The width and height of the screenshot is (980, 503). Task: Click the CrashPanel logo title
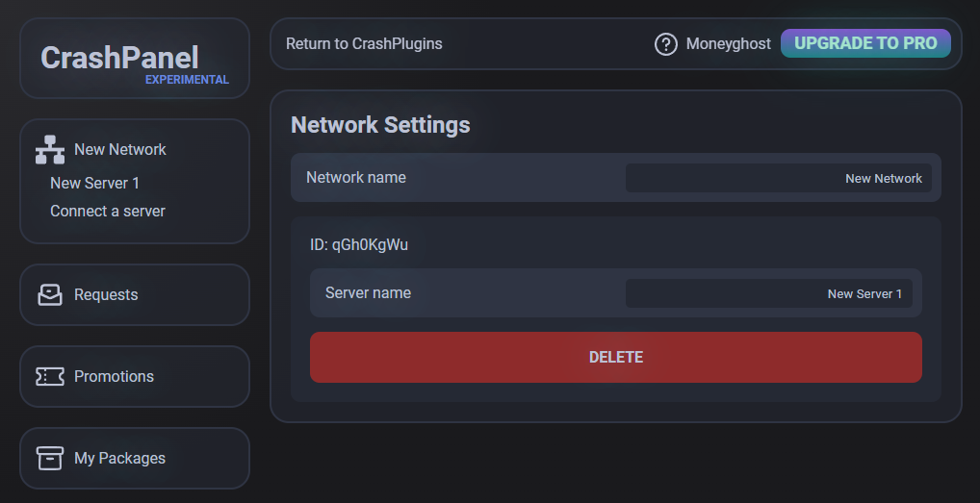point(119,58)
